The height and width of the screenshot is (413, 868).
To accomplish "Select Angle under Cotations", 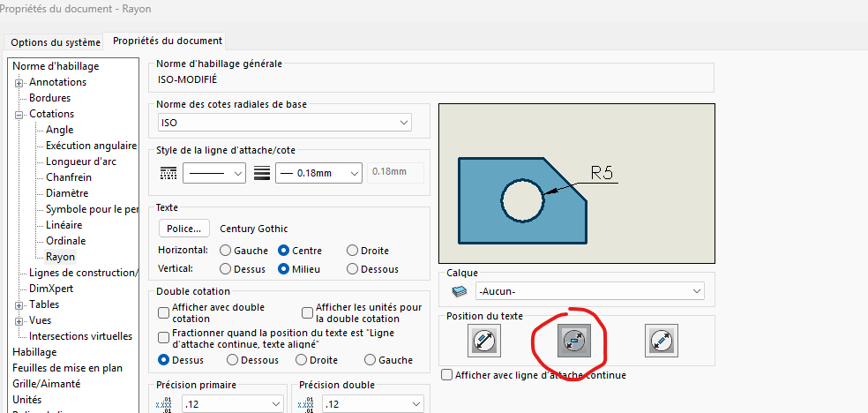I will click(60, 130).
